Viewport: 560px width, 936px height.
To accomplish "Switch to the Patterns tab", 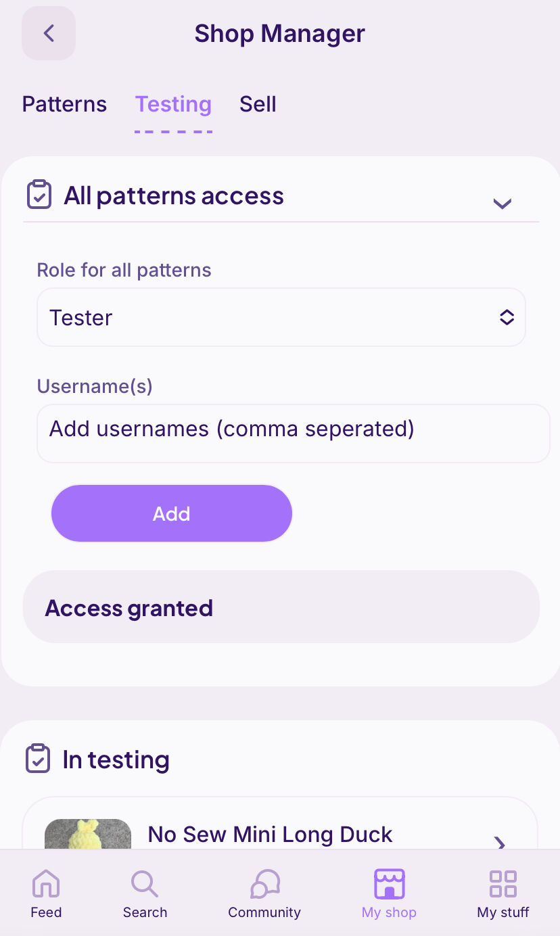I will click(64, 104).
